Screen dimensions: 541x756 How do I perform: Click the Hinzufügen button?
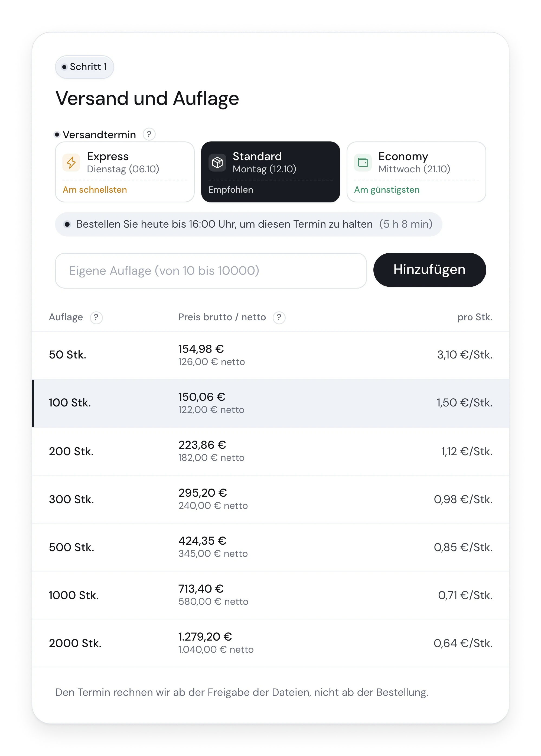429,270
